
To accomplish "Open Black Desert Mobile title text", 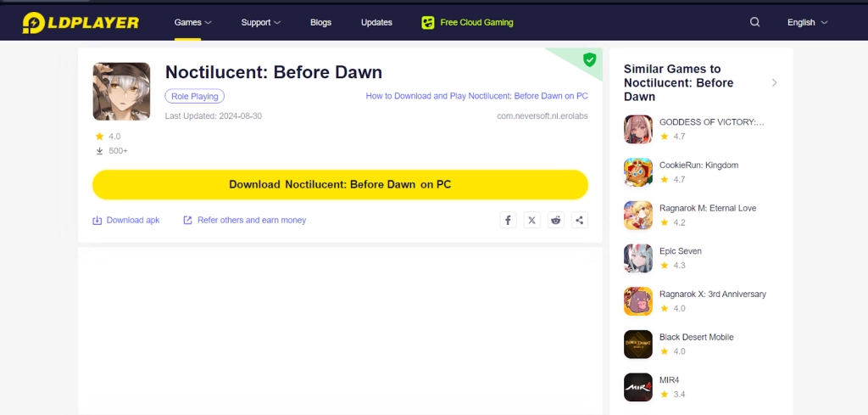I will (x=697, y=337).
